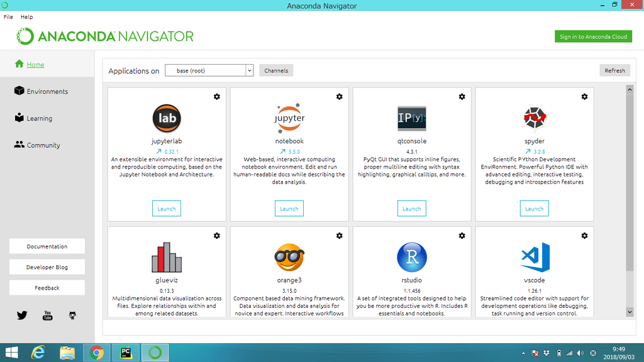The width and height of the screenshot is (644, 362).
Task: Click the rstudio R logo
Action: (412, 257)
